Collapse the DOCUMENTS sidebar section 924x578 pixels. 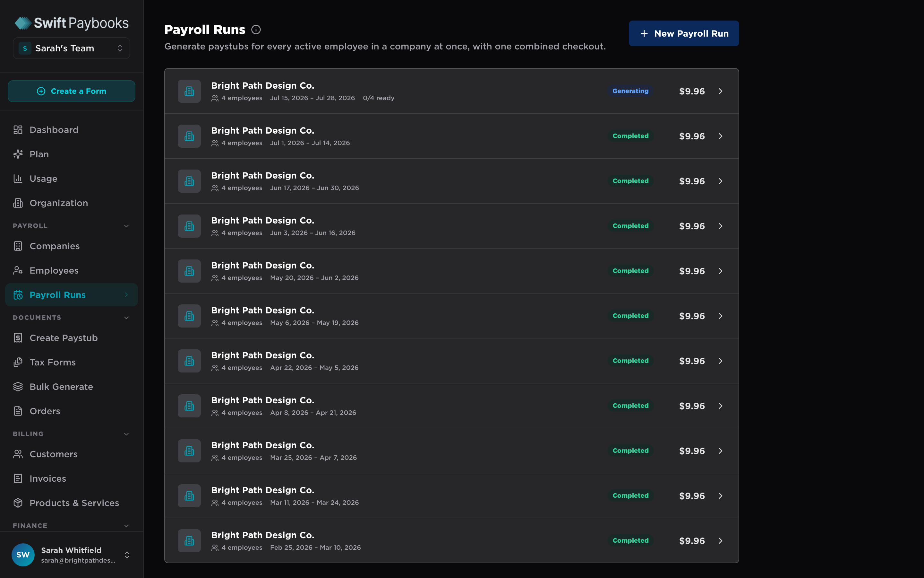(126, 318)
